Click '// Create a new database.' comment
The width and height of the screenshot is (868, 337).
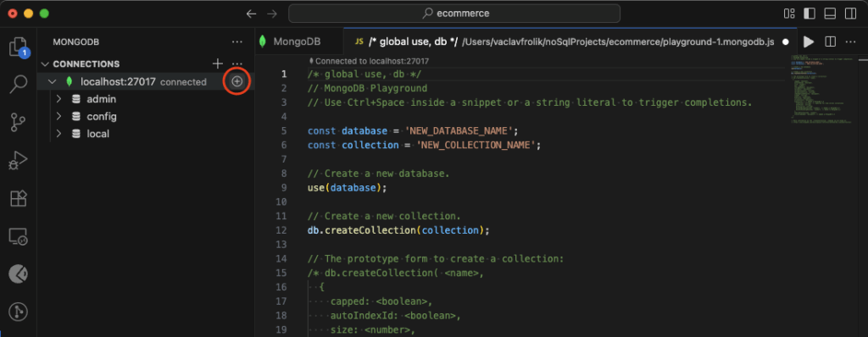pos(379,174)
